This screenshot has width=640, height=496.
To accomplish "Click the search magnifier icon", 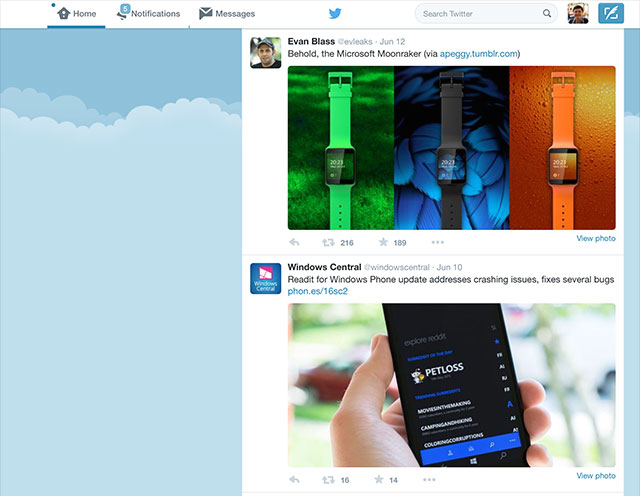I will click(547, 13).
